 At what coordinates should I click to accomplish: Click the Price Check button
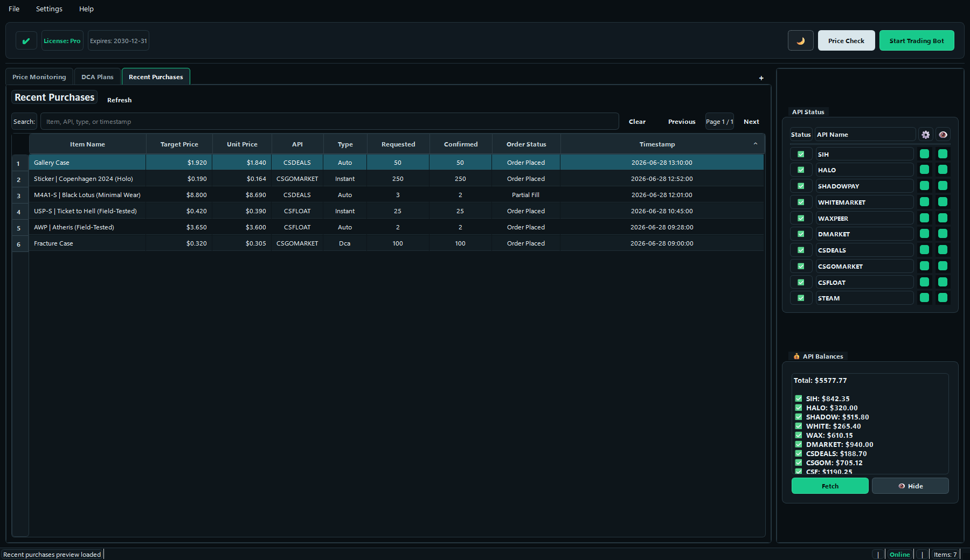point(846,40)
